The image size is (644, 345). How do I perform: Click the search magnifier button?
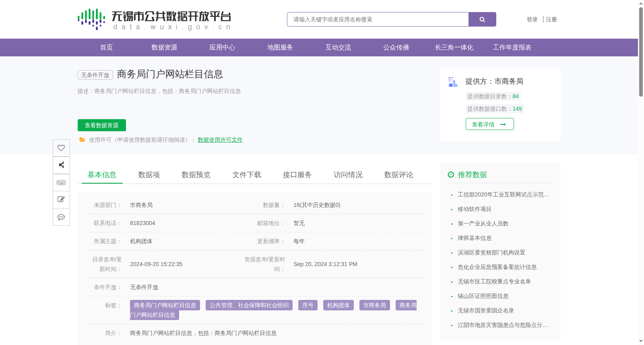(x=482, y=19)
